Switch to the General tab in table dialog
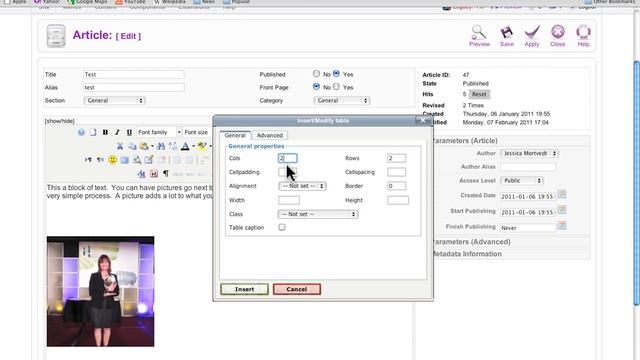Viewport: 640px width, 360px height. [235, 136]
